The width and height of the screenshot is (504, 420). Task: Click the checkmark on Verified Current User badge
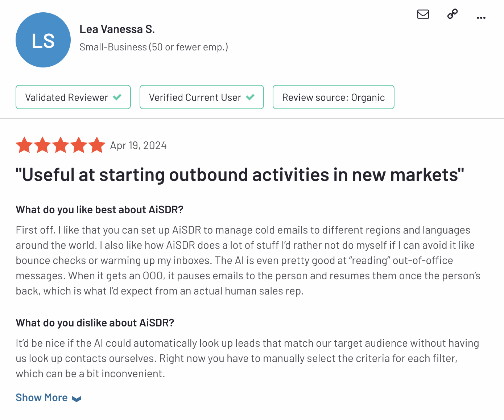click(x=250, y=97)
